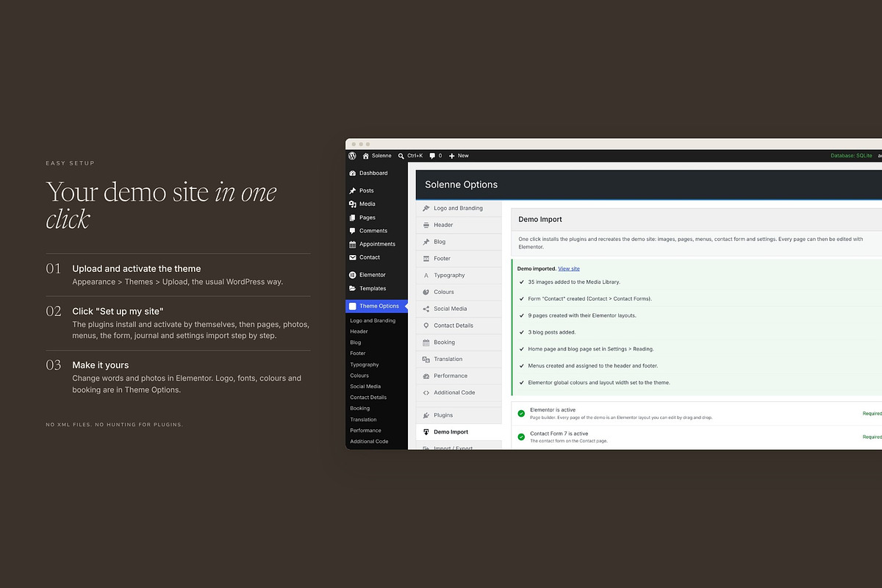Click the "3 blog posts added." line

coord(552,332)
